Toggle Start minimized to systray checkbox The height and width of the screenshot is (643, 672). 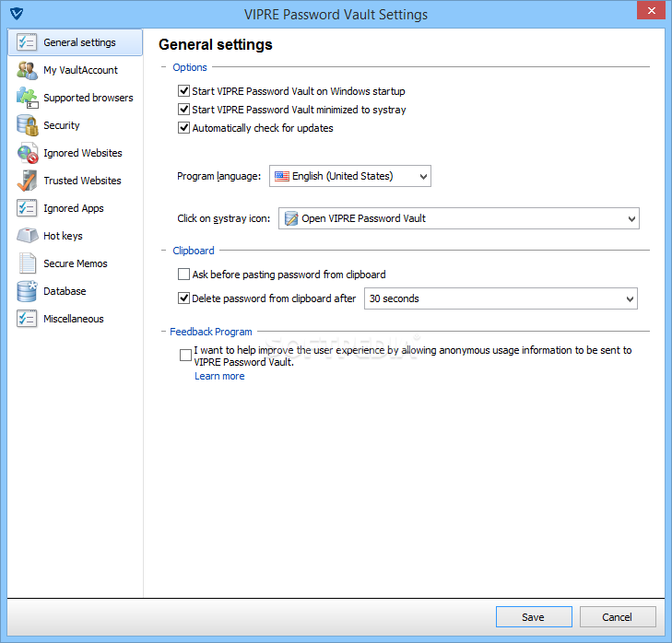183,110
